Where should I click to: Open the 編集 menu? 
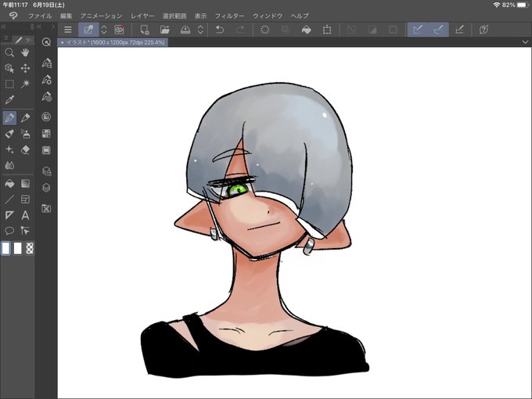[x=66, y=16]
